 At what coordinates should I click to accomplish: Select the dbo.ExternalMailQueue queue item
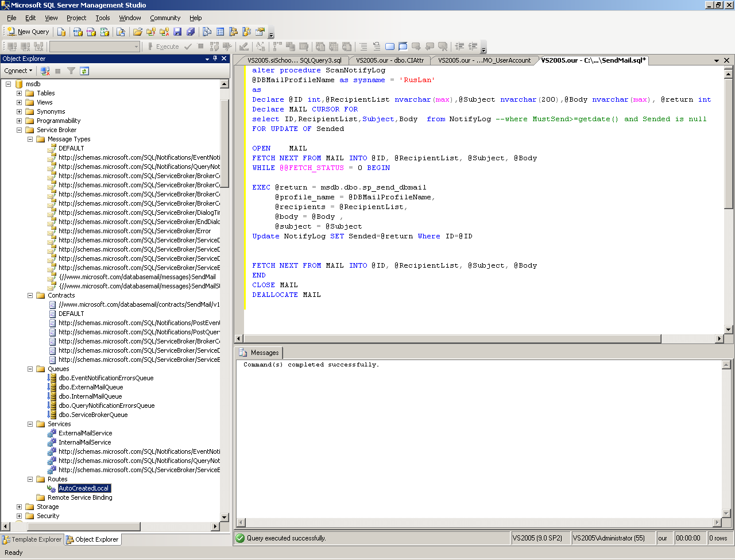[x=90, y=387]
